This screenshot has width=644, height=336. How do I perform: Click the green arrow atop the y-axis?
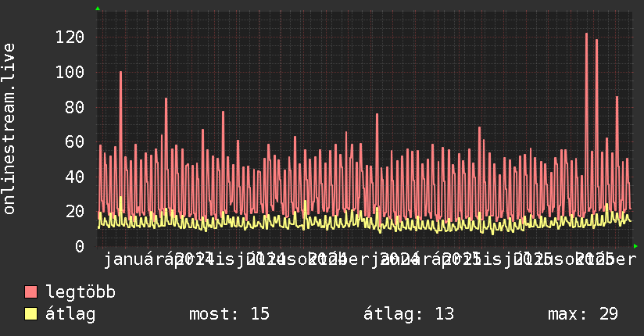pyautogui.click(x=98, y=9)
